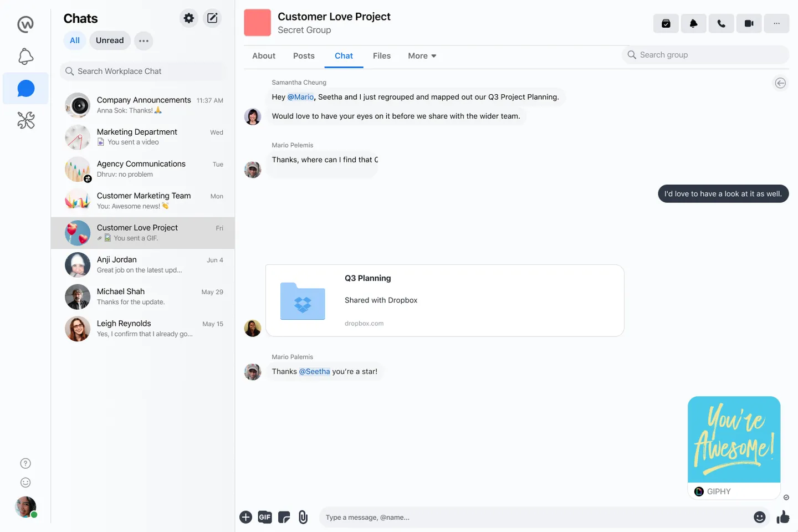This screenshot has height=532, width=798.
Task: Select the Chat bubble sidebar icon
Action: pos(25,89)
